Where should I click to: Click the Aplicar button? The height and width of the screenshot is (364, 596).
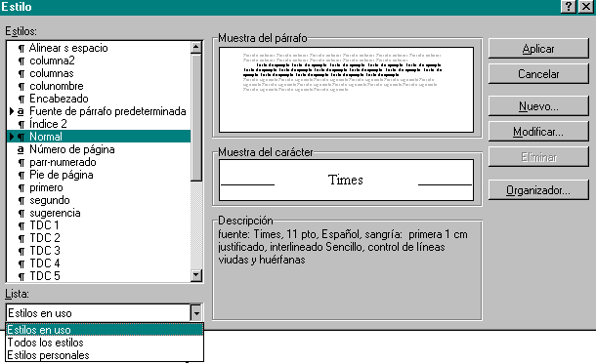[x=538, y=48]
